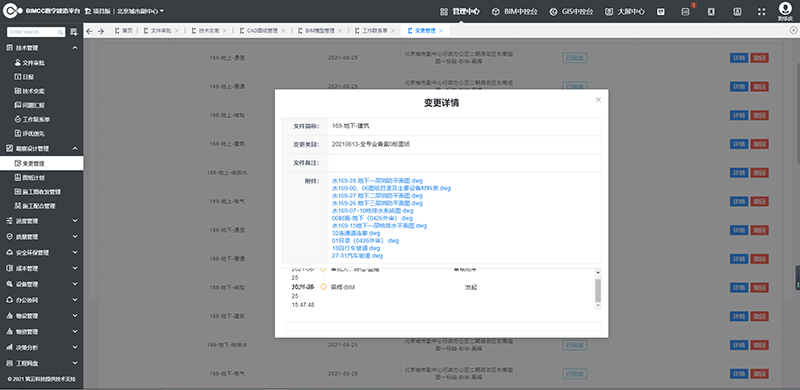The width and height of the screenshot is (800, 390).
Task: Open attachment 水169-27 地下二层消防平面图.dwg
Action: (x=377, y=196)
